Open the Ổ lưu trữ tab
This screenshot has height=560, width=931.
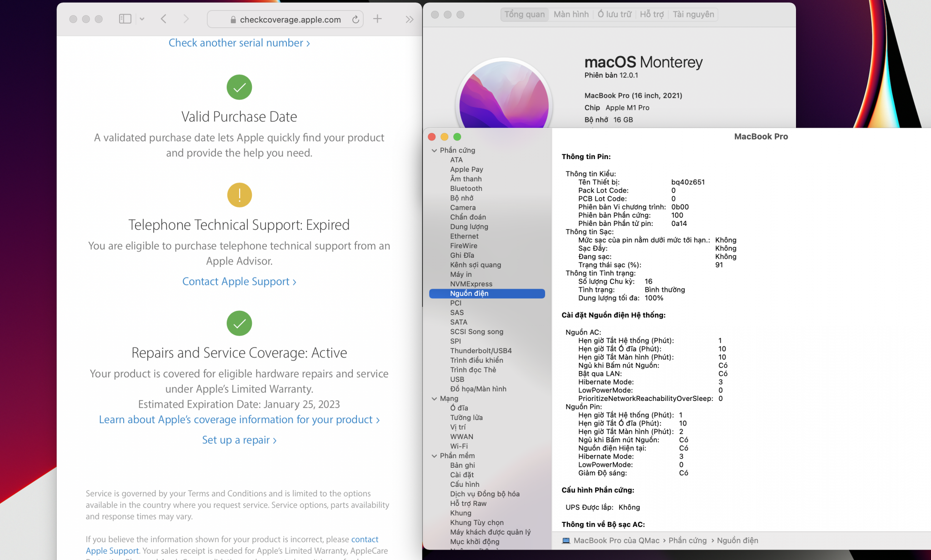[x=614, y=15]
